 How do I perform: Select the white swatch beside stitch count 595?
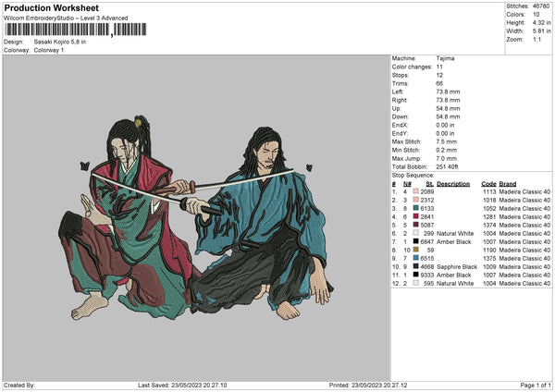[x=415, y=283]
